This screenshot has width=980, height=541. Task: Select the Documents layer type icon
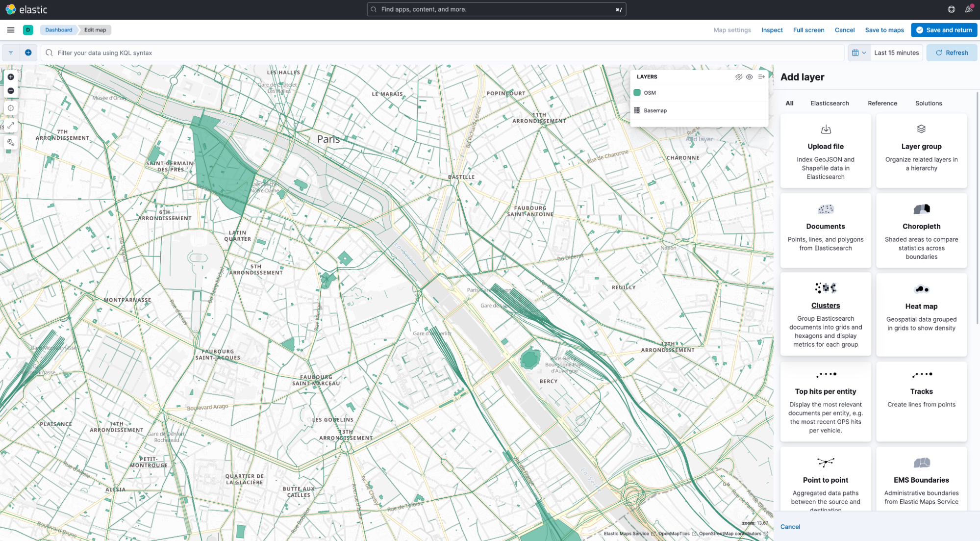tap(826, 208)
